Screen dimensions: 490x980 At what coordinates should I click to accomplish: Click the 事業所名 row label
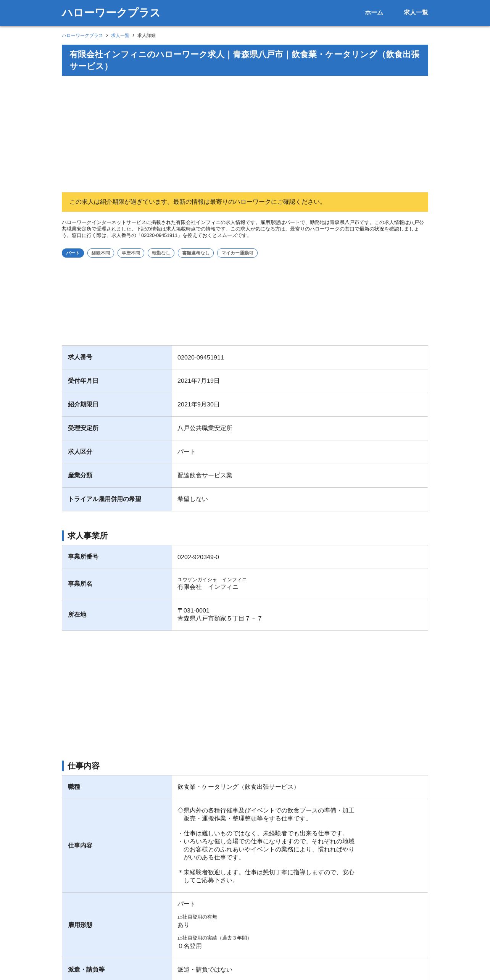tap(80, 584)
